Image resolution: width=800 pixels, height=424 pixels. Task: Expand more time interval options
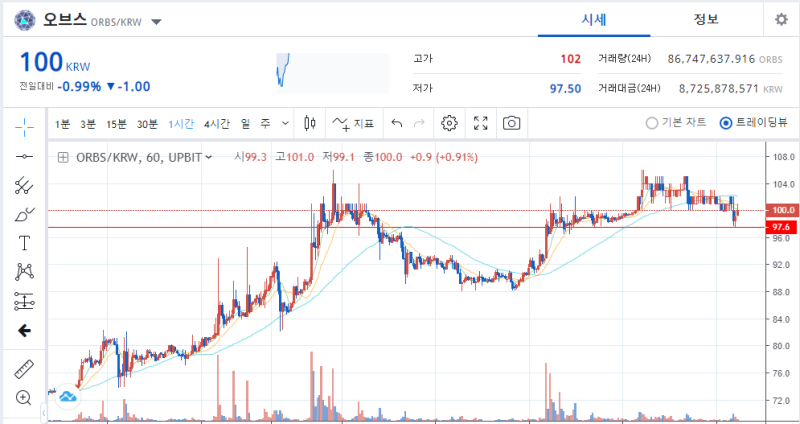pyautogui.click(x=285, y=123)
